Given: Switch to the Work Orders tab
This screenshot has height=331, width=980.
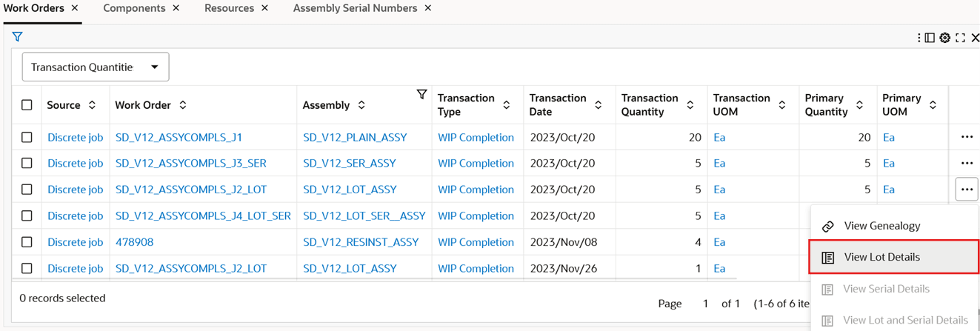Looking at the screenshot, I should click(33, 8).
